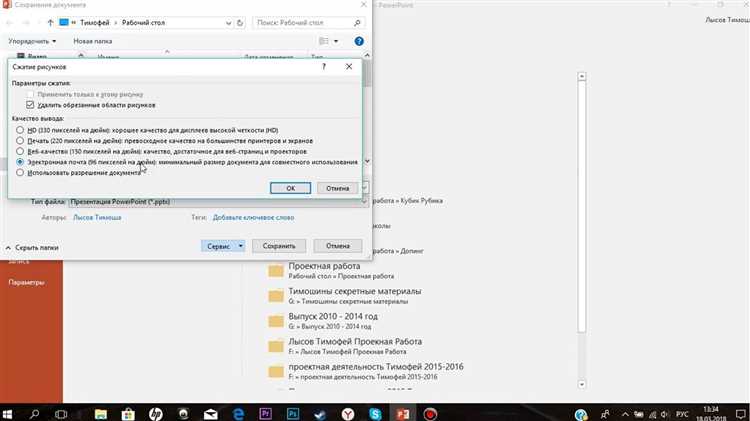Click the PowerPoint folder list scroll down arrow
Screen dimensions: 750x421
coord(582,384)
